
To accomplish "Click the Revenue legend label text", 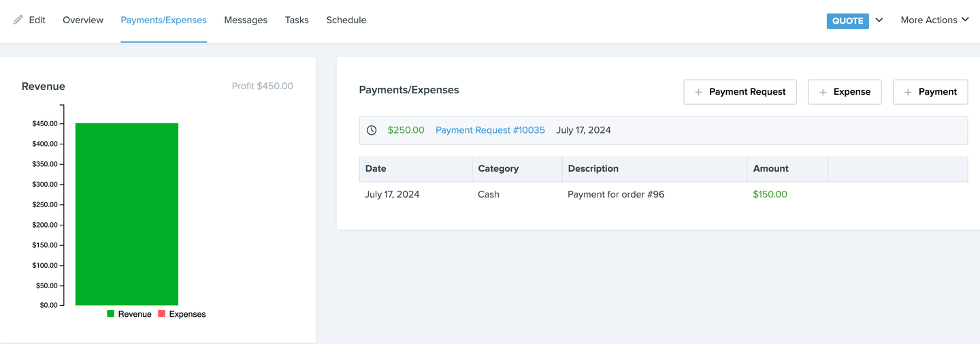I will coord(135,314).
